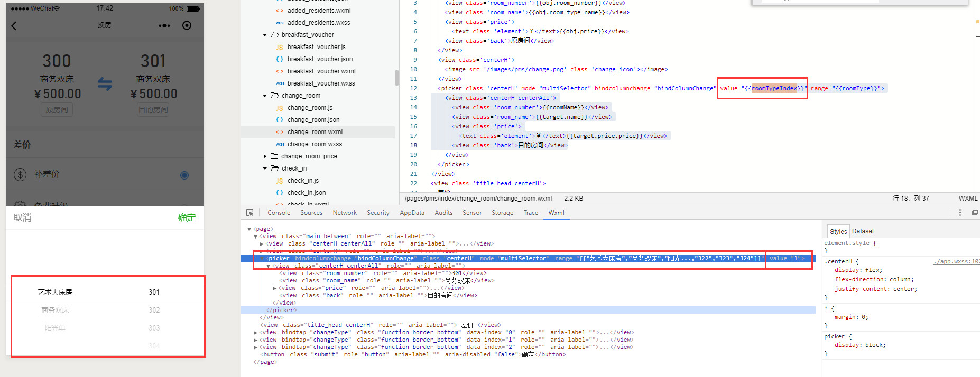Collapse the breakfast_voucher folder
Viewport: 980px width, 377px height.
(265, 35)
